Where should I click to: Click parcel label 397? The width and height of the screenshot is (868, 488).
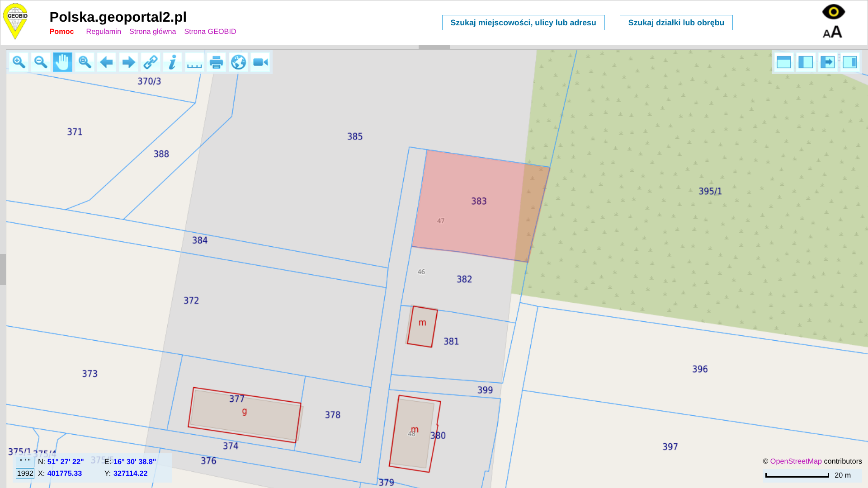(x=670, y=447)
